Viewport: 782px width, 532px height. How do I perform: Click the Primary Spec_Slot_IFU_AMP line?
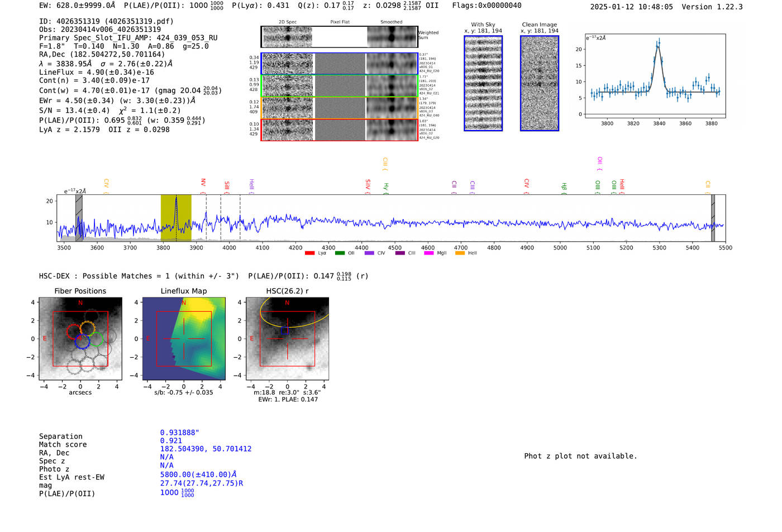pyautogui.click(x=128, y=38)
